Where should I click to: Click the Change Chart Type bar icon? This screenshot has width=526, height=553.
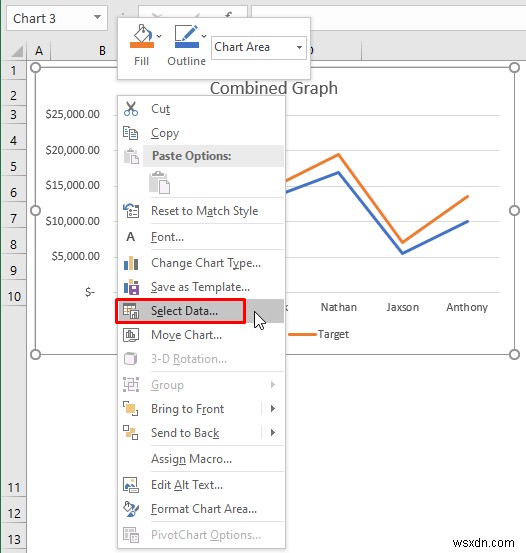point(131,263)
